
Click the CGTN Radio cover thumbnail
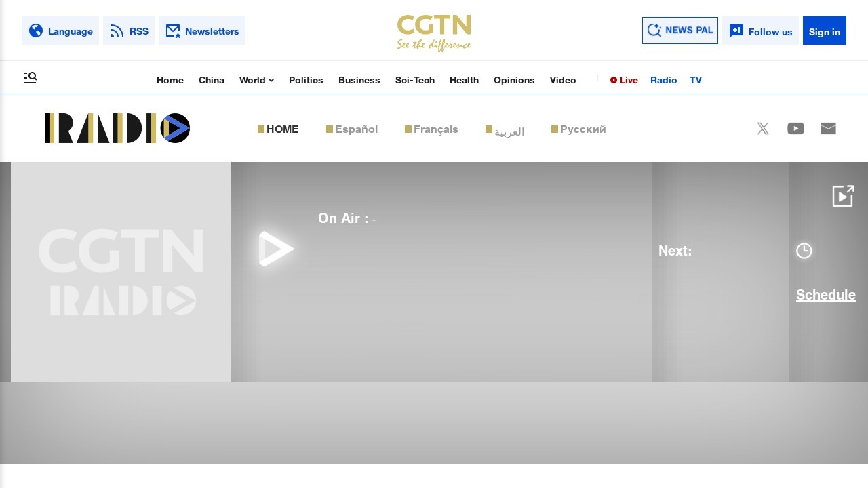[x=121, y=272]
